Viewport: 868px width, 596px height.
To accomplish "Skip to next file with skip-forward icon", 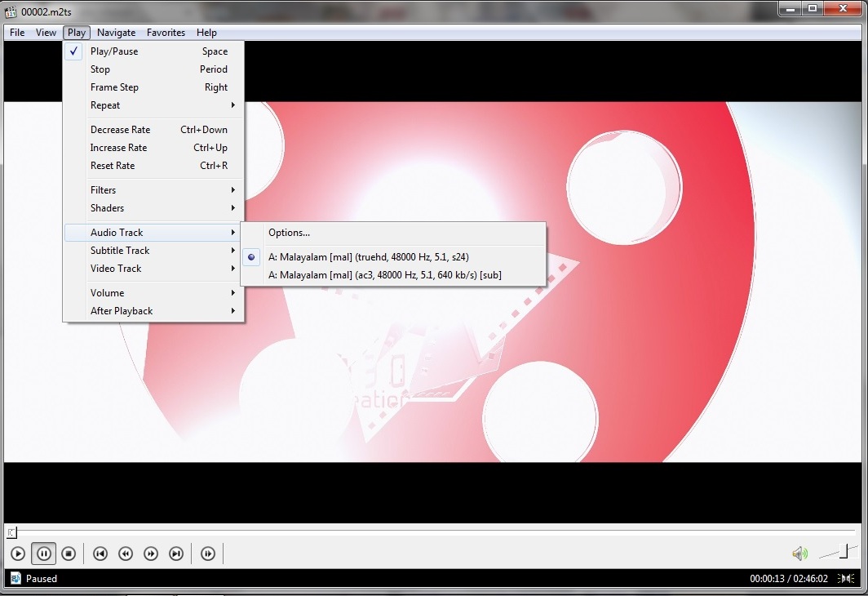I will 176,554.
